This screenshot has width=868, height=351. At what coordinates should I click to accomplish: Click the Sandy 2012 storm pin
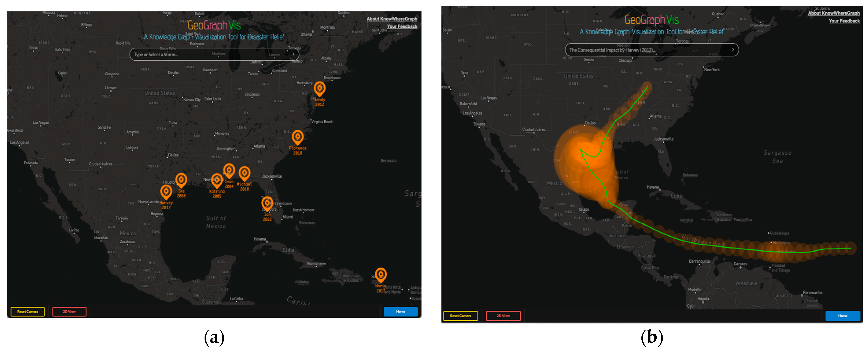point(319,88)
